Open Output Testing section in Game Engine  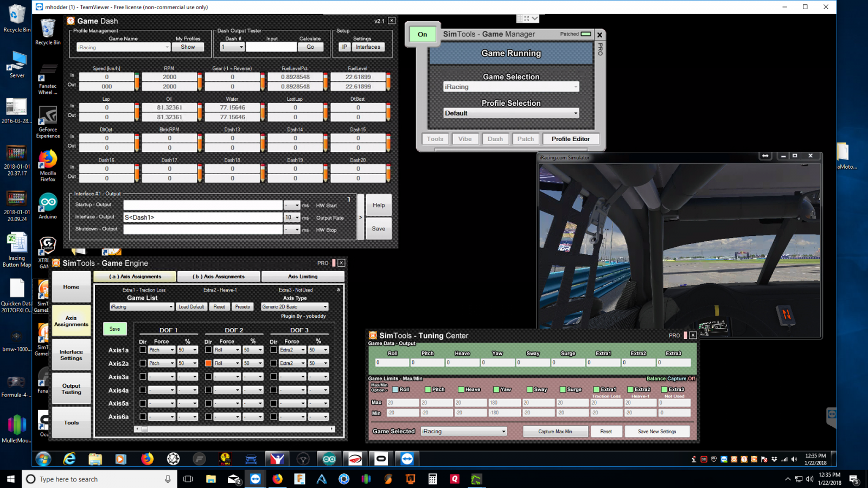click(71, 389)
